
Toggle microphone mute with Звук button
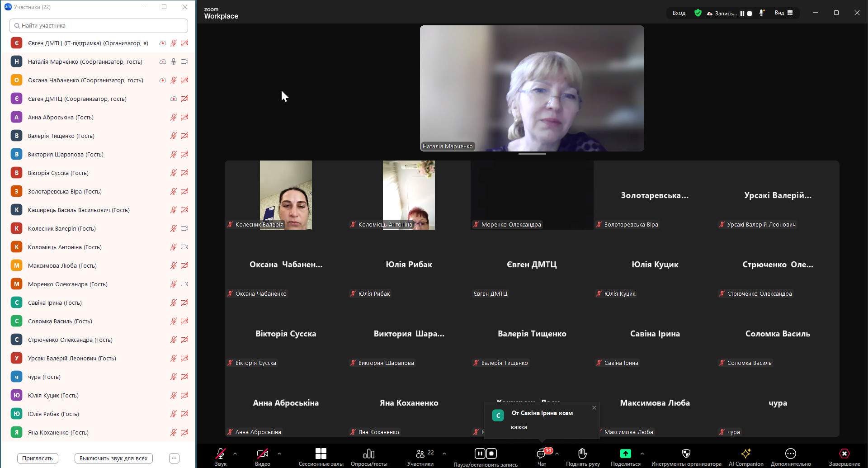click(x=221, y=454)
